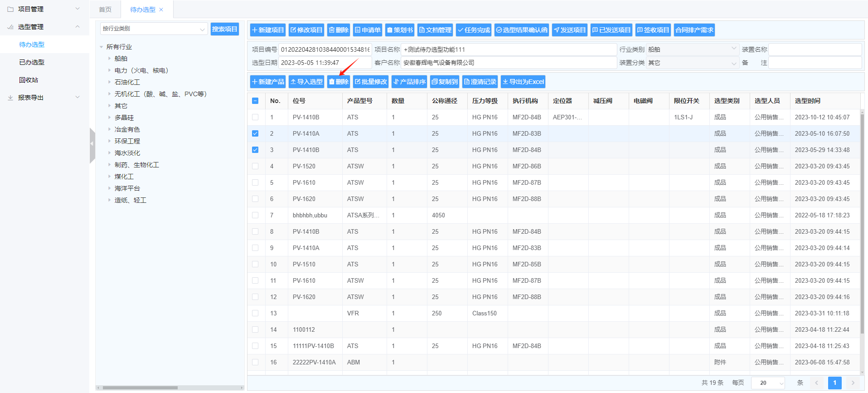Uncheck the checkbox for row 2 PV-1410A

(255, 133)
